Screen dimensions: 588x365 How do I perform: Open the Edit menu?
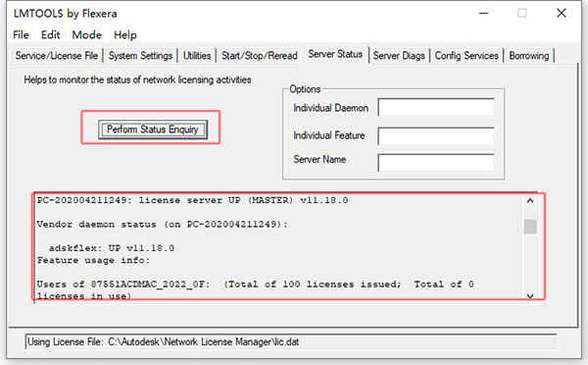pos(51,35)
